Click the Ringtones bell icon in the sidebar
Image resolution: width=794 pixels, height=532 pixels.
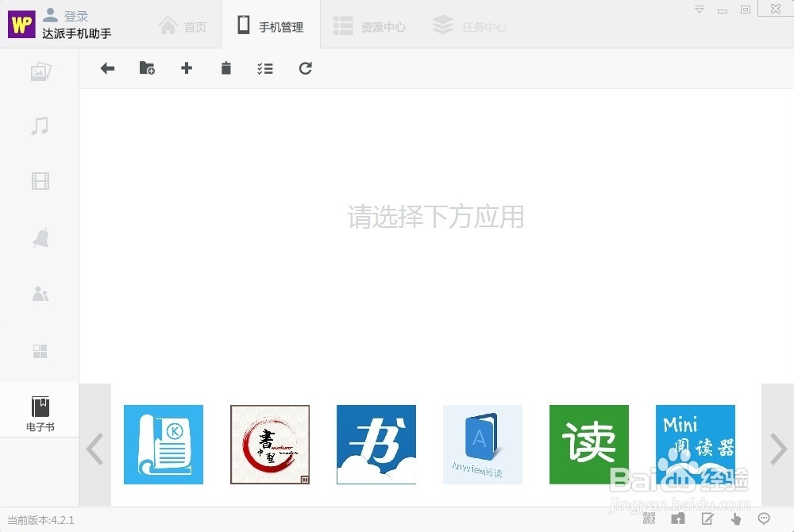[40, 237]
